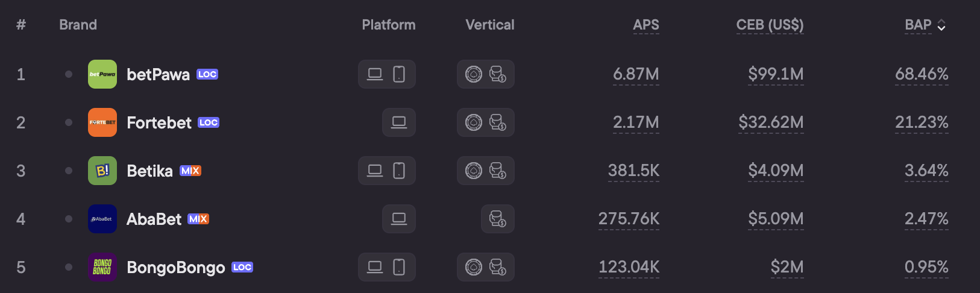Open the Fortebet brand name link
The image size is (980, 293).
[x=159, y=122]
